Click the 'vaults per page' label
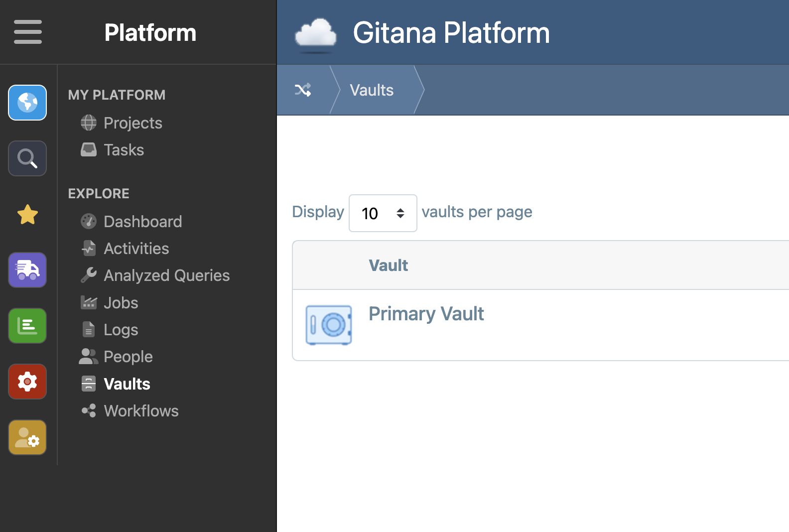 (x=477, y=212)
